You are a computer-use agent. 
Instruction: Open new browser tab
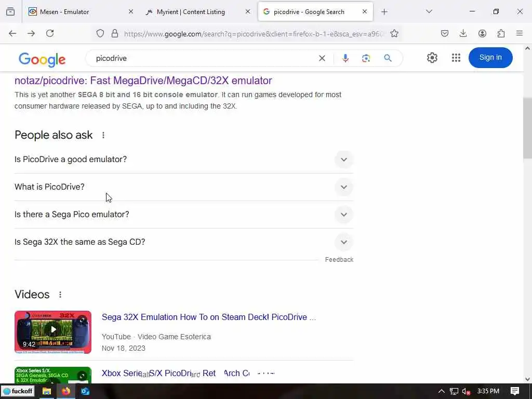point(384,12)
